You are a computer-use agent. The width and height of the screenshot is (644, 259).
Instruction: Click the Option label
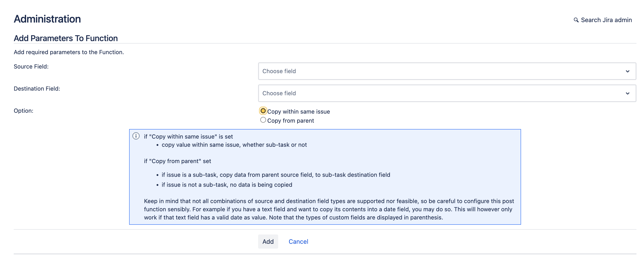pyautogui.click(x=23, y=111)
